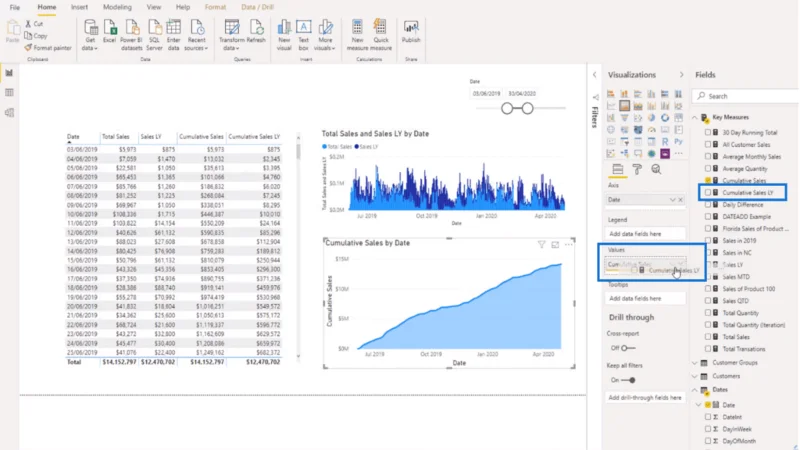Check the Sales in 2019 field

point(708,240)
